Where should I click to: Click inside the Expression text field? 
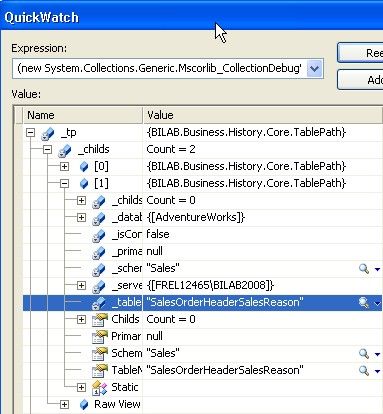tap(159, 69)
